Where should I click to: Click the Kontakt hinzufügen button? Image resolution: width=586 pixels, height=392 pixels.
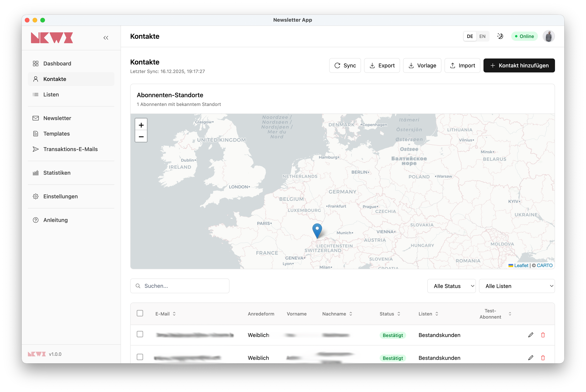519,65
